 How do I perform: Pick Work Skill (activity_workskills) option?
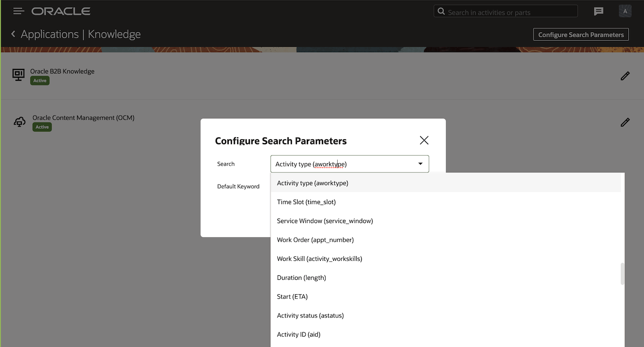(x=320, y=259)
